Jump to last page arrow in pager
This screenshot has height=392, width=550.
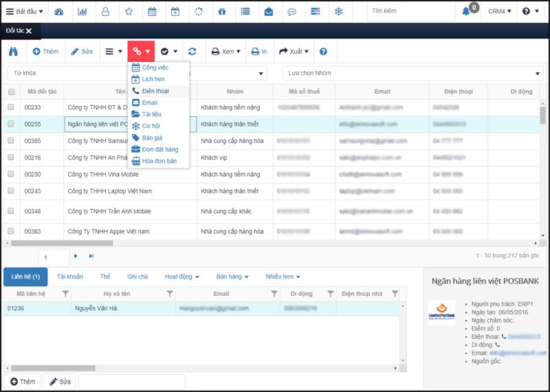[x=91, y=257]
